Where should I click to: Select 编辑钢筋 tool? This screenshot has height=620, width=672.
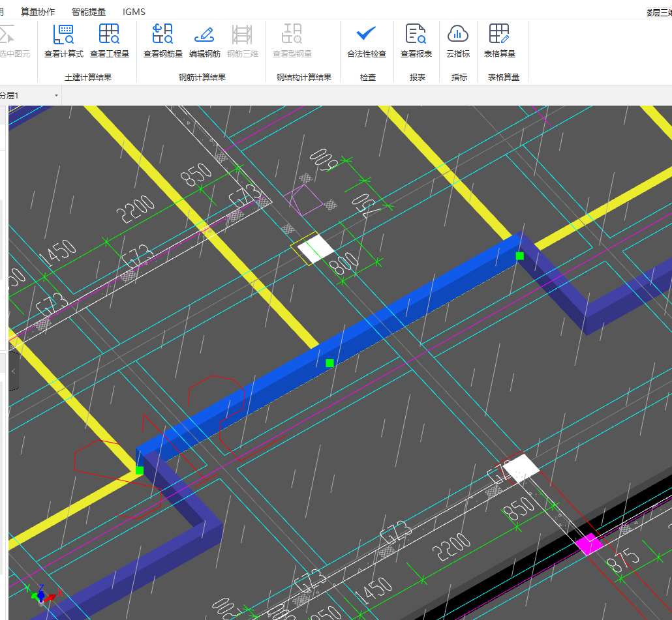click(x=204, y=40)
